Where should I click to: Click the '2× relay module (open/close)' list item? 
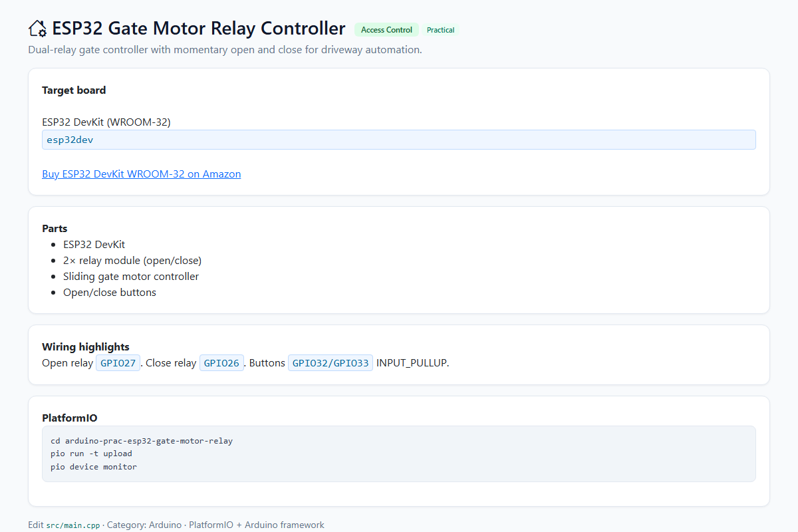[x=132, y=261]
